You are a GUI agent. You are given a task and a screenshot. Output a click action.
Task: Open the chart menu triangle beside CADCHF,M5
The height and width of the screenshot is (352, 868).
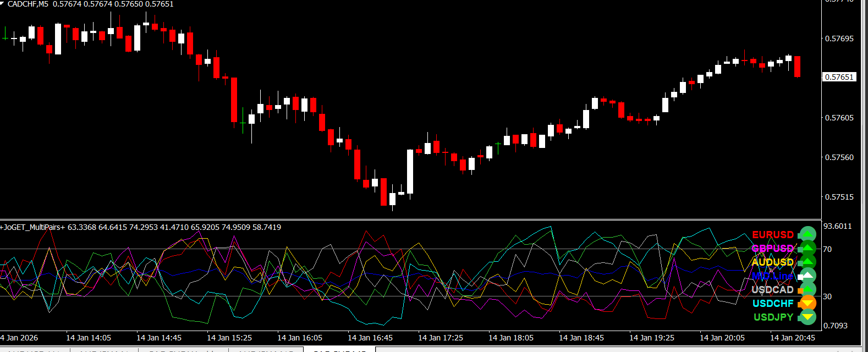click(x=3, y=4)
